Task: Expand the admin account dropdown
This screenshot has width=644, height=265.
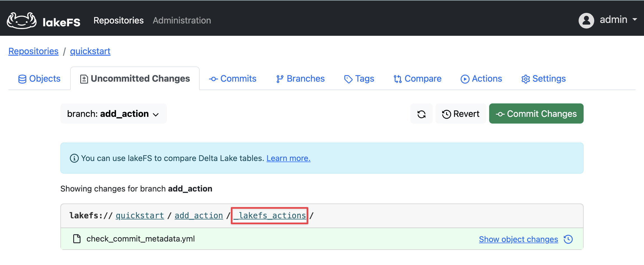Action: pos(636,20)
